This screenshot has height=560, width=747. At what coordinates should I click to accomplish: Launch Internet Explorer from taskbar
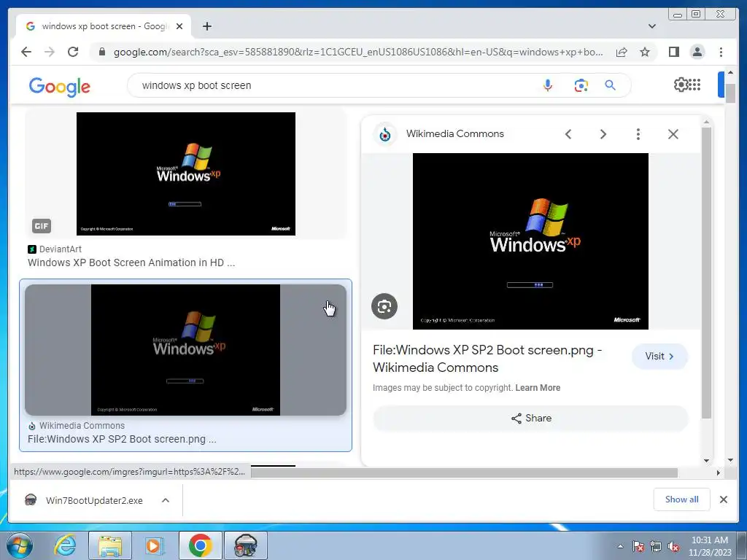65,545
